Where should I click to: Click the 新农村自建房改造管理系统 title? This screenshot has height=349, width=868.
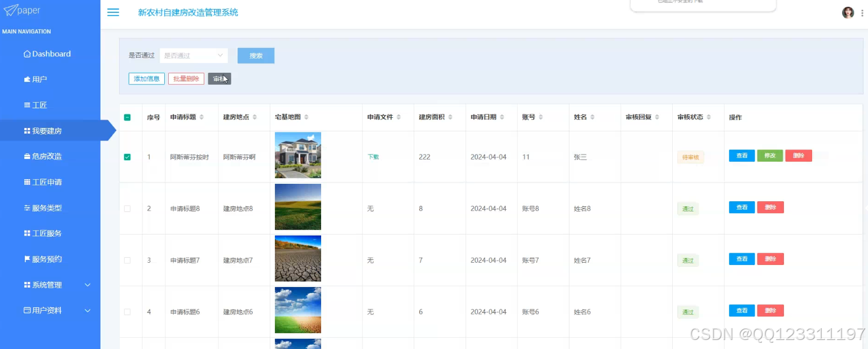click(x=188, y=12)
